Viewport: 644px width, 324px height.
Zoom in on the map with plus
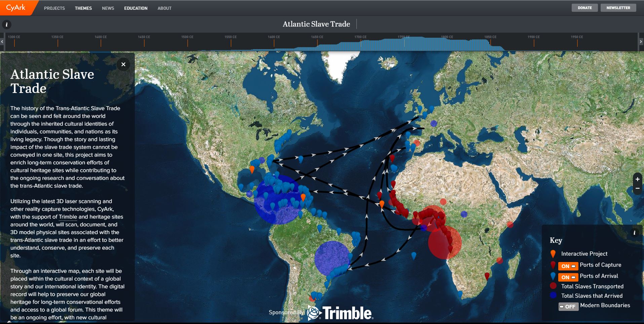[637, 179]
